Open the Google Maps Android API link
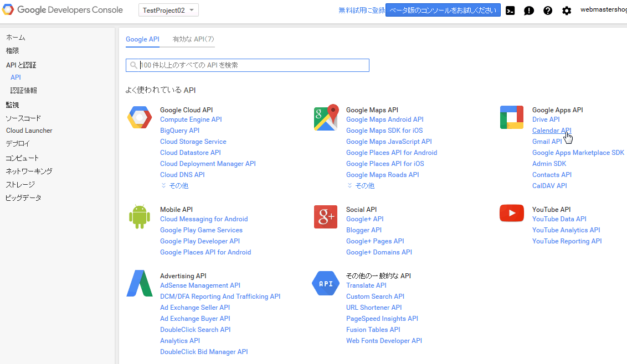The width and height of the screenshot is (627, 364). point(385,119)
